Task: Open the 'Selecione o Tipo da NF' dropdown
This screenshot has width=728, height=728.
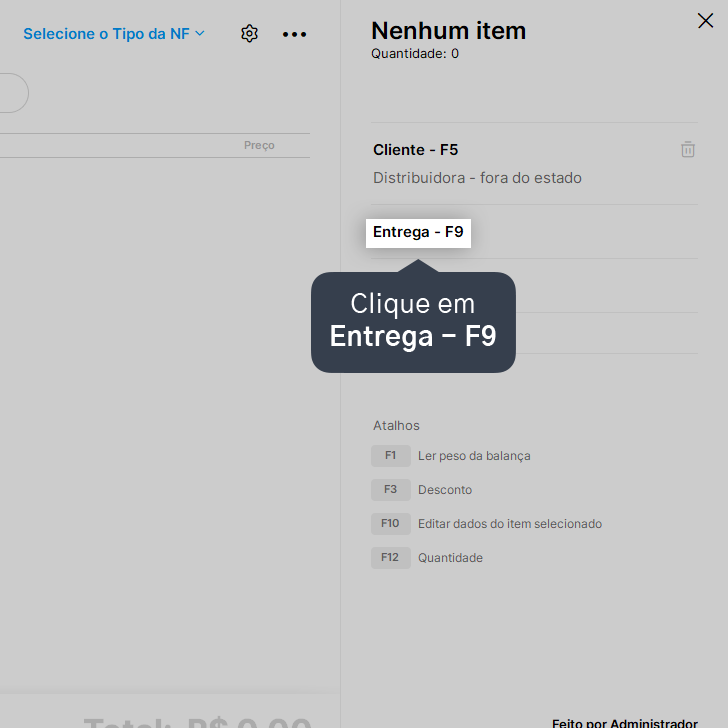Action: pos(114,34)
